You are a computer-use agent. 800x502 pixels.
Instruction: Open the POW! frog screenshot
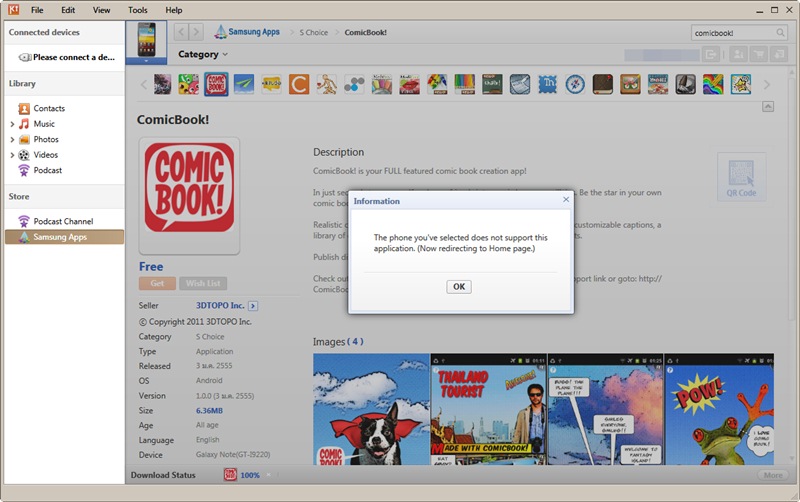pos(719,409)
